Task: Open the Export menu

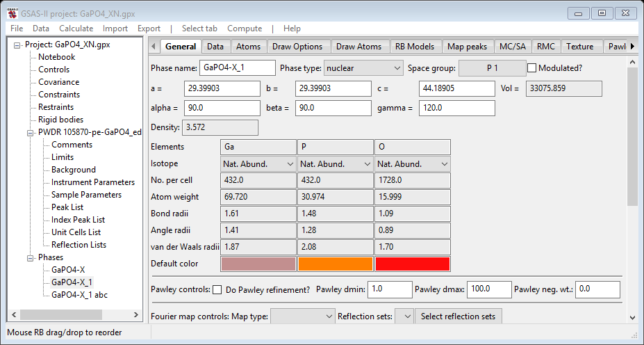Action: (x=149, y=29)
